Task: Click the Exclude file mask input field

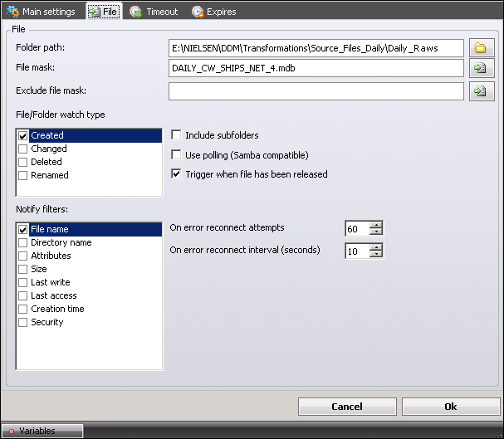Action: (316, 91)
